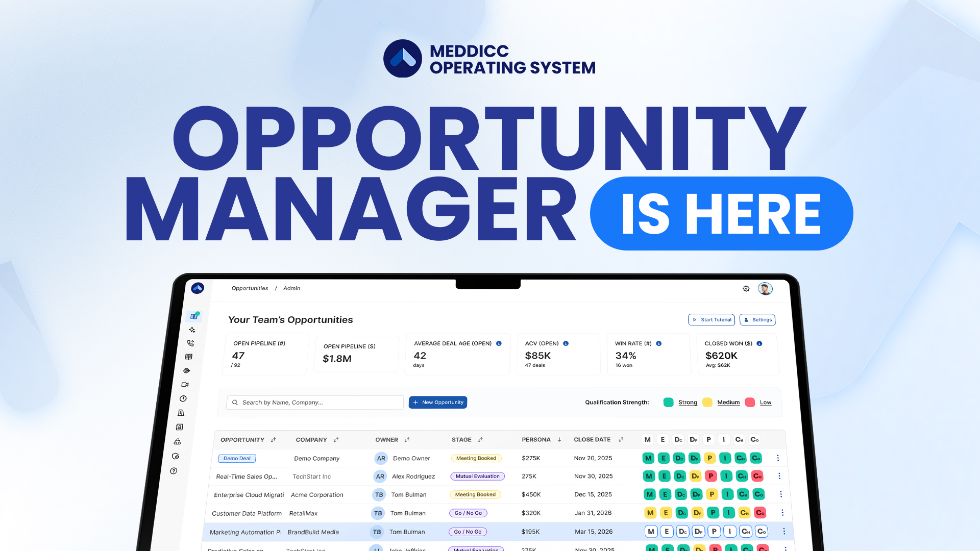
Task: Go to Opportunities breadcrumb
Action: coord(250,288)
